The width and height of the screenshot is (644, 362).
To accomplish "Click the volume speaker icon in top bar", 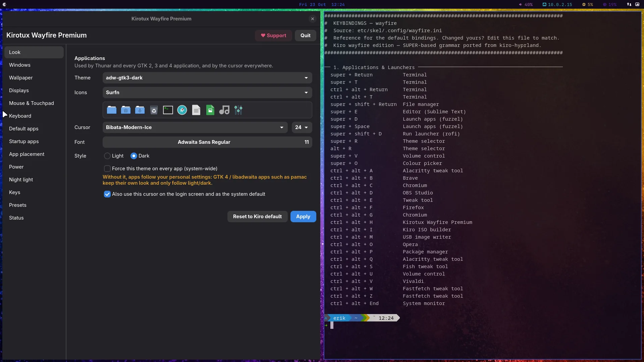I will (x=521, y=5).
